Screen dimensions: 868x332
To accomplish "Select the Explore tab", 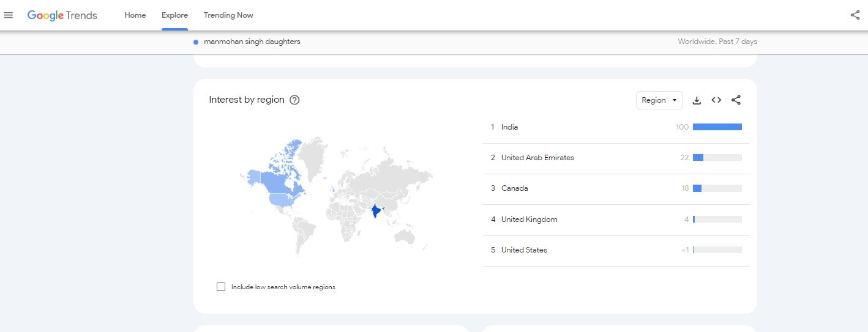I will click(x=174, y=15).
